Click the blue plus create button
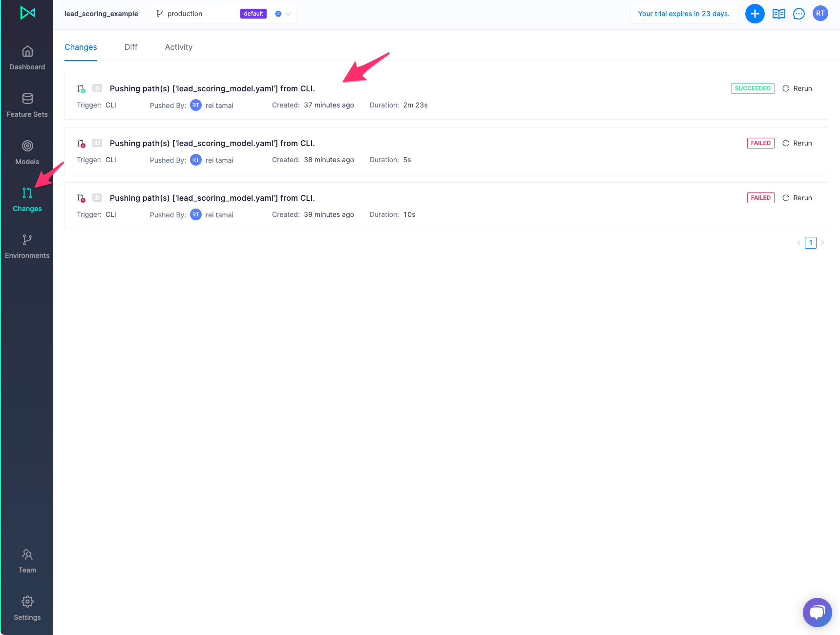 755,14
